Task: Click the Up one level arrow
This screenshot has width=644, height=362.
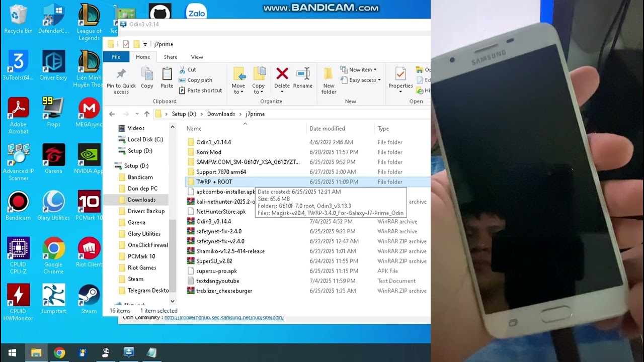Action: pos(147,114)
